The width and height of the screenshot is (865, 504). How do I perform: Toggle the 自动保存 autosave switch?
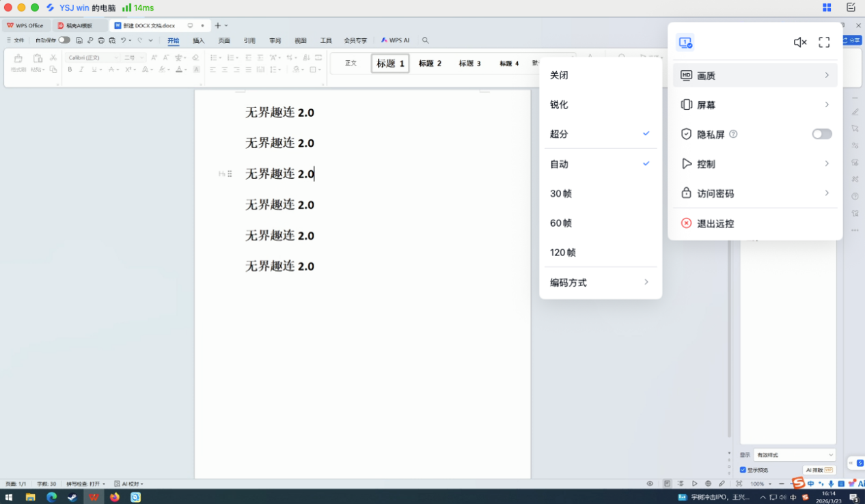[x=64, y=40]
